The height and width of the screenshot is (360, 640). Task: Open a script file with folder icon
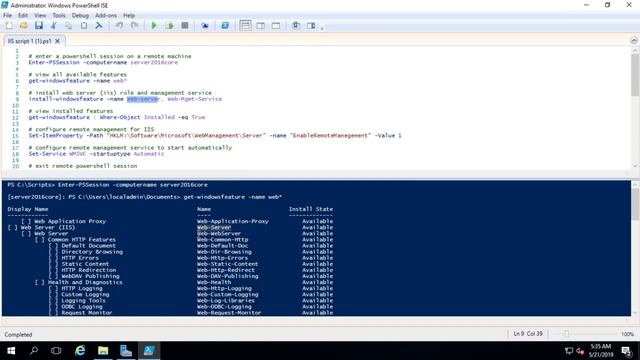click(x=24, y=25)
